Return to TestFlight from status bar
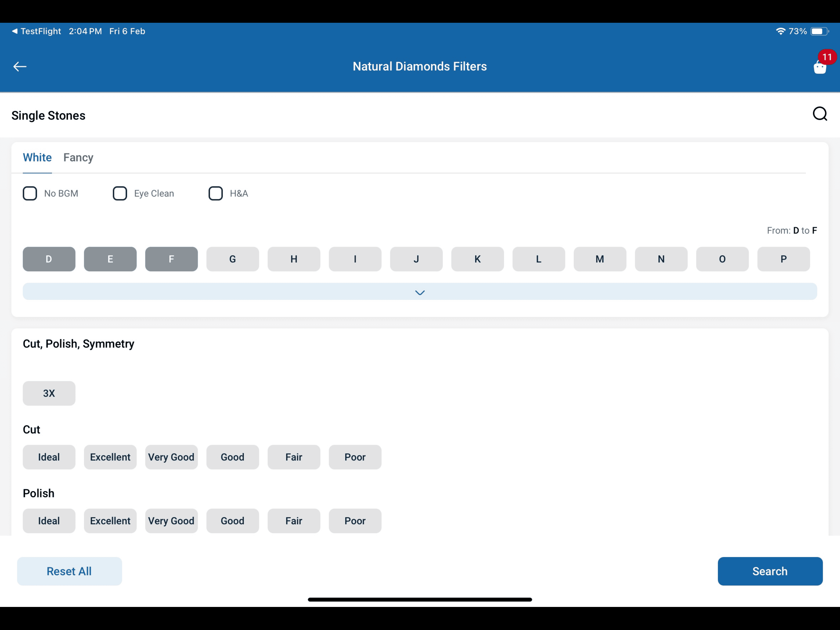Viewport: 840px width, 630px height. point(37,31)
